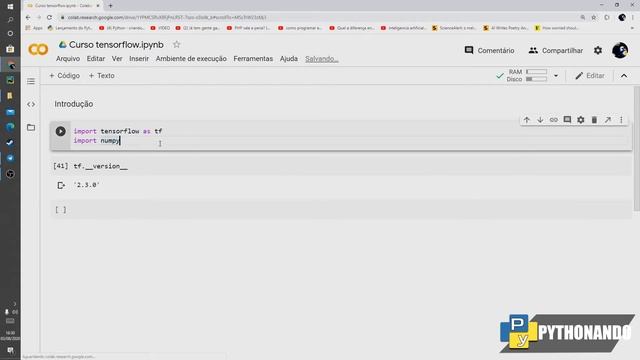Click the Salvando status link
The width and height of the screenshot is (640, 360).
(322, 59)
